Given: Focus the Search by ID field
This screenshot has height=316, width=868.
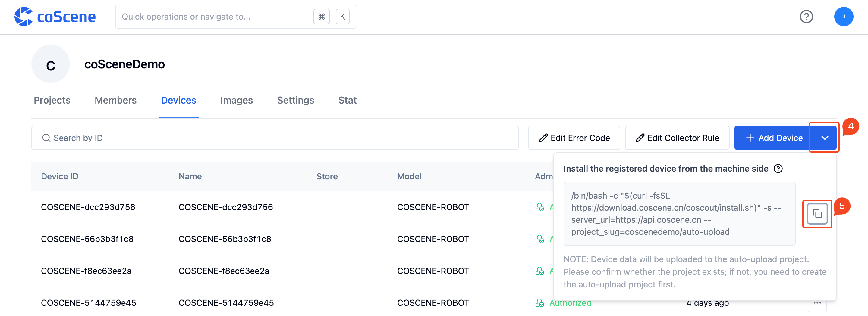Looking at the screenshot, I should click(x=275, y=138).
